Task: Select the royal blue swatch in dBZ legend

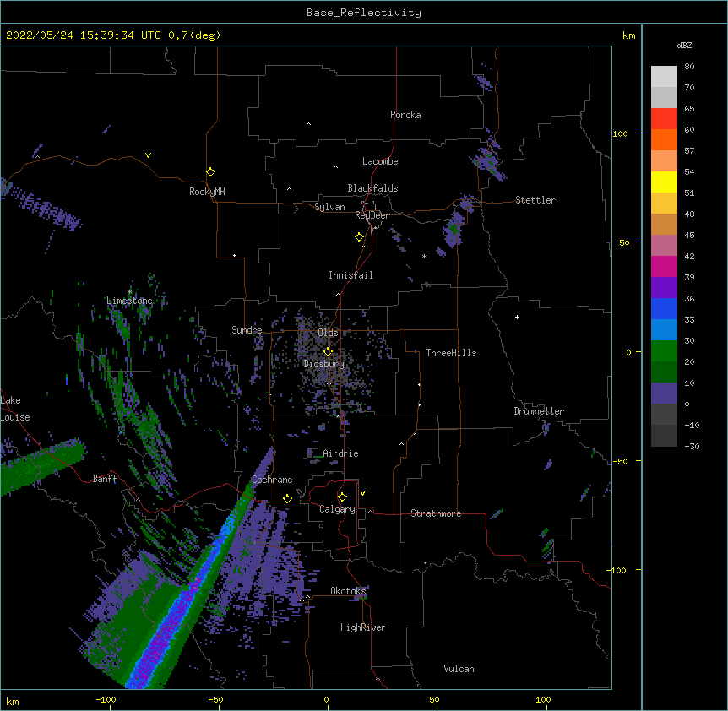Action: 664,308
